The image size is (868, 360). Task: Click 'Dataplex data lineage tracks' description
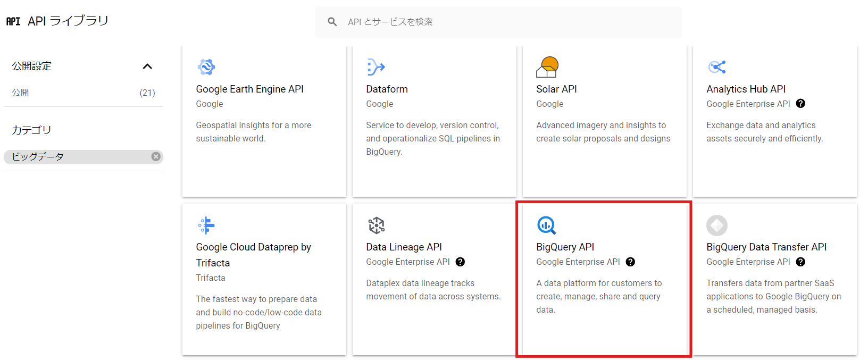[433, 290]
